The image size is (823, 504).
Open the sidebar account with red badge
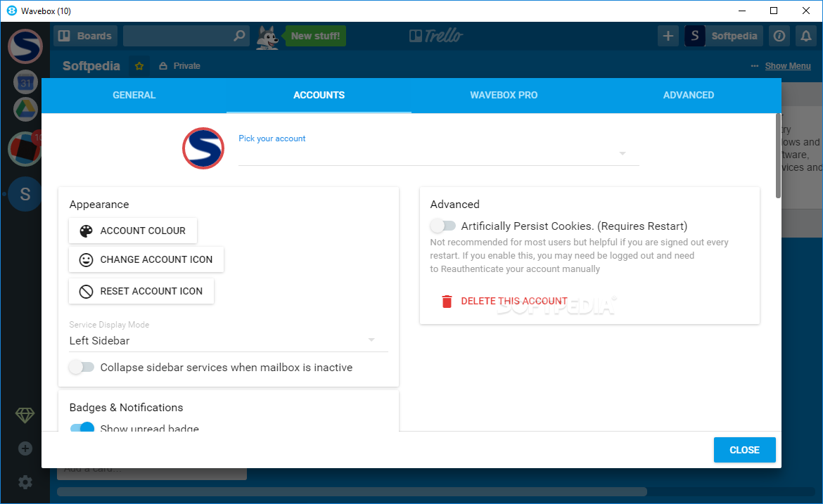click(25, 148)
